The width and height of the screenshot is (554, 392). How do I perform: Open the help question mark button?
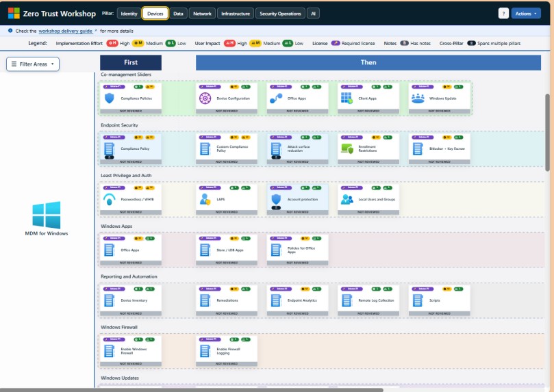[x=503, y=13]
